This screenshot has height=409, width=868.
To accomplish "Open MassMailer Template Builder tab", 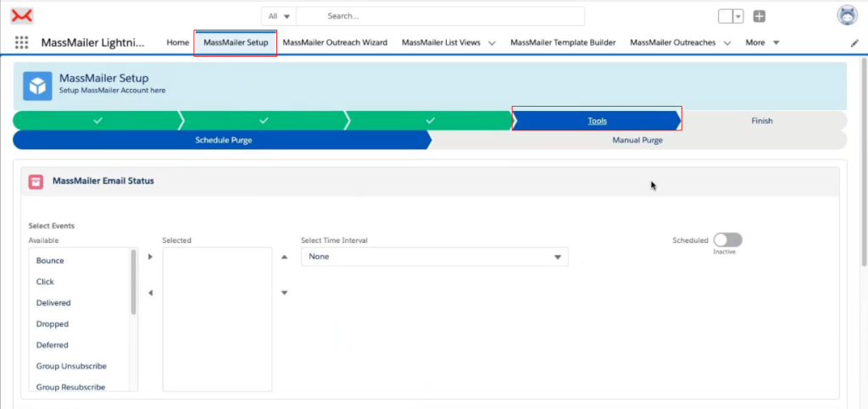I will tap(563, 42).
